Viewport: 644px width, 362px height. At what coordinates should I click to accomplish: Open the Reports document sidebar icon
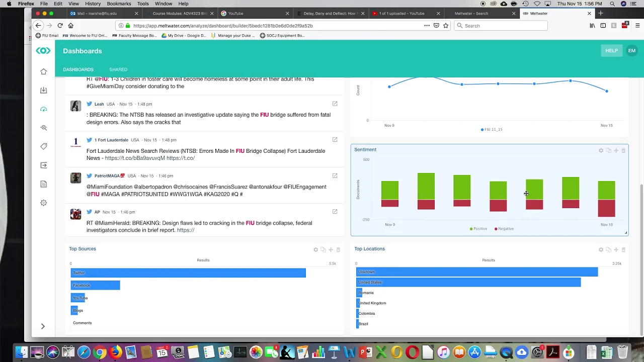43,184
